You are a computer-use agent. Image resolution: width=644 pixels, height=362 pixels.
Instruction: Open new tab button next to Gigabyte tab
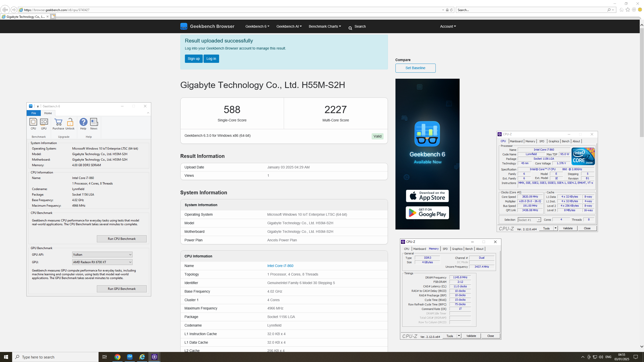tap(53, 17)
